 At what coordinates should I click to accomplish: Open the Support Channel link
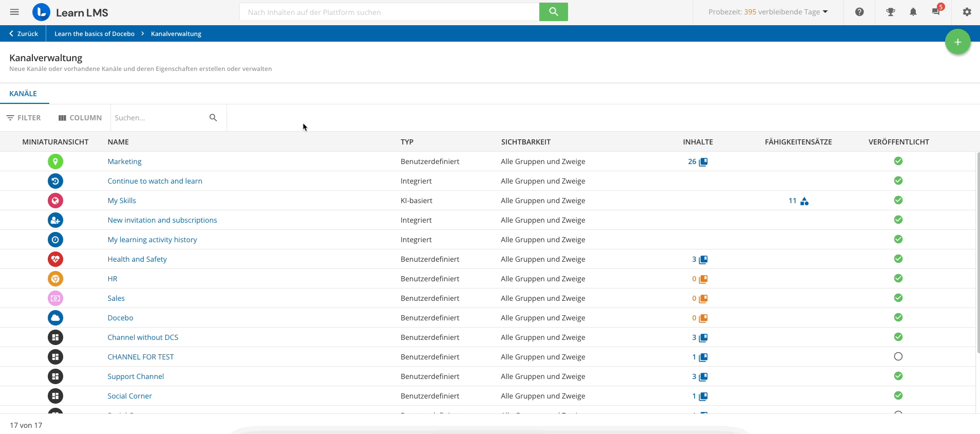[136, 376]
